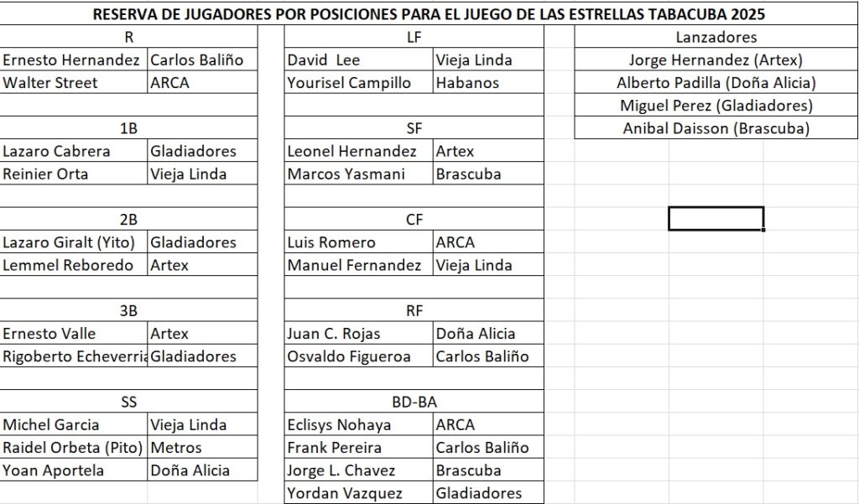
Task: Click the Rigoberto Echeverria cell
Action: [x=74, y=356]
